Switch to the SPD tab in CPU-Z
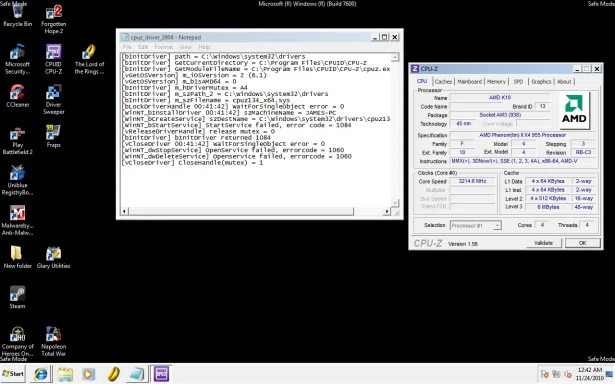This screenshot has height=384, width=615. click(x=518, y=82)
